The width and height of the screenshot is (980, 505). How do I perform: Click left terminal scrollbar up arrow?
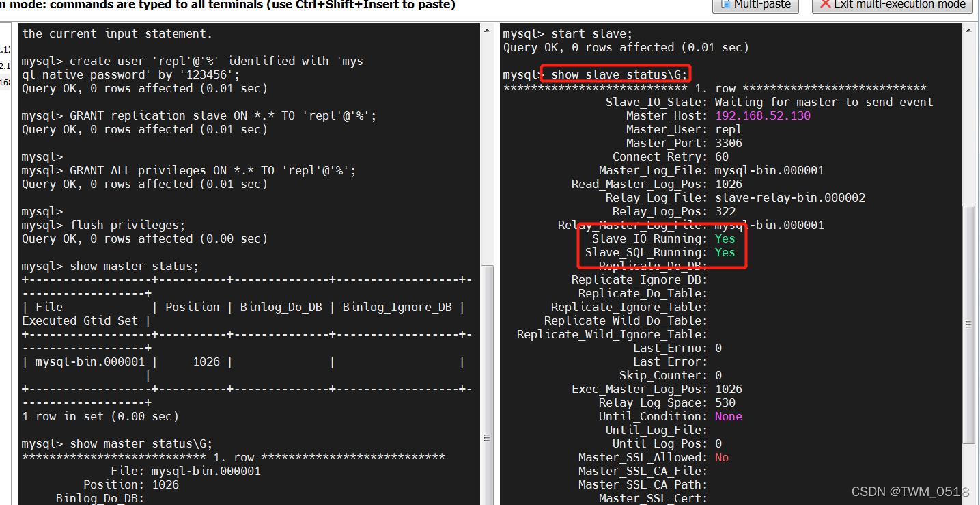487,29
